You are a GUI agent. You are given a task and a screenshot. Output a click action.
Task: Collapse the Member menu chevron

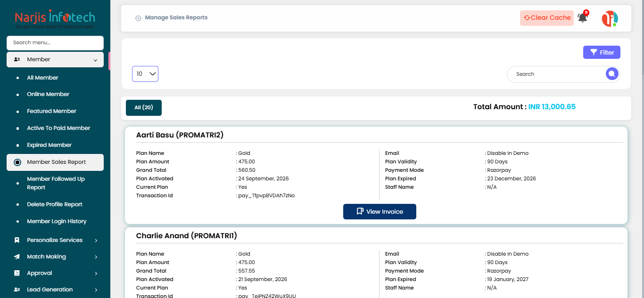coord(95,60)
